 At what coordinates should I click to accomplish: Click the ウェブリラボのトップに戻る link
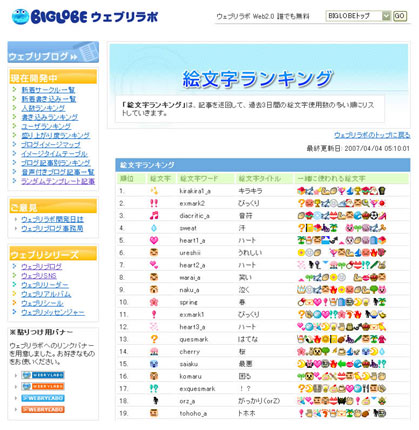[x=372, y=135]
